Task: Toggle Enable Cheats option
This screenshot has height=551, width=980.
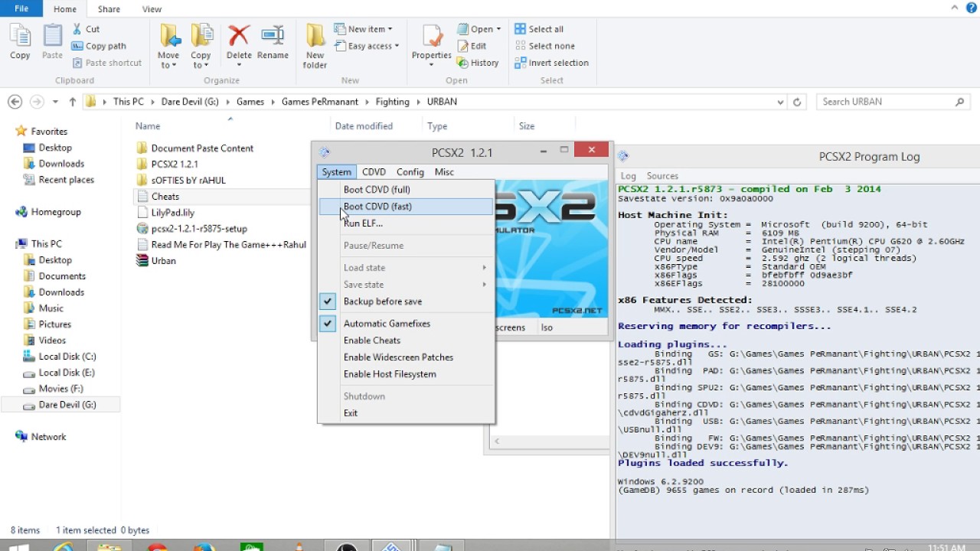Action: coord(406,341)
